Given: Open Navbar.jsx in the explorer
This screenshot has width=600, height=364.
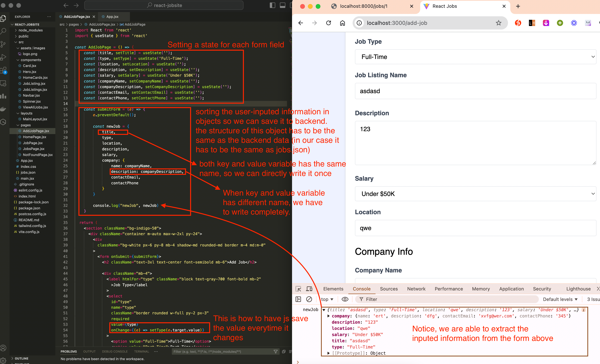Looking at the screenshot, I should (x=31, y=95).
